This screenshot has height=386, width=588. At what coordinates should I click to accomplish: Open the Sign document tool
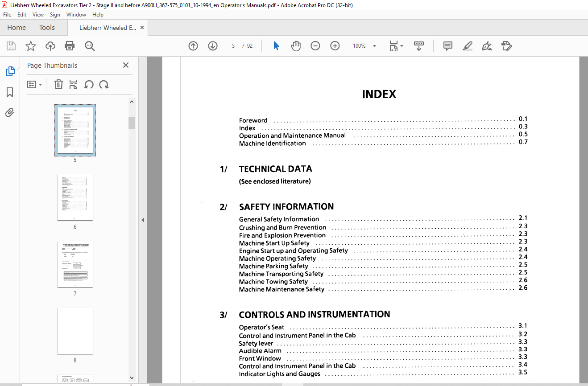pyautogui.click(x=487, y=46)
